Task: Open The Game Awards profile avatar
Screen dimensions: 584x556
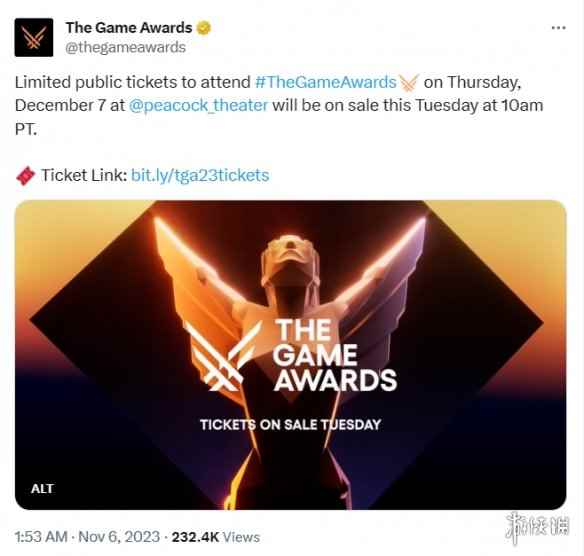Action: [x=34, y=37]
